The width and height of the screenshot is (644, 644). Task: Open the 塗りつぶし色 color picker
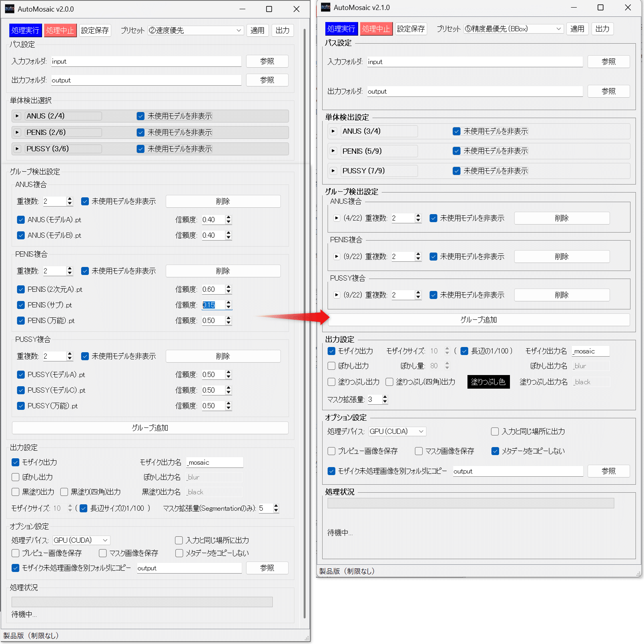488,381
